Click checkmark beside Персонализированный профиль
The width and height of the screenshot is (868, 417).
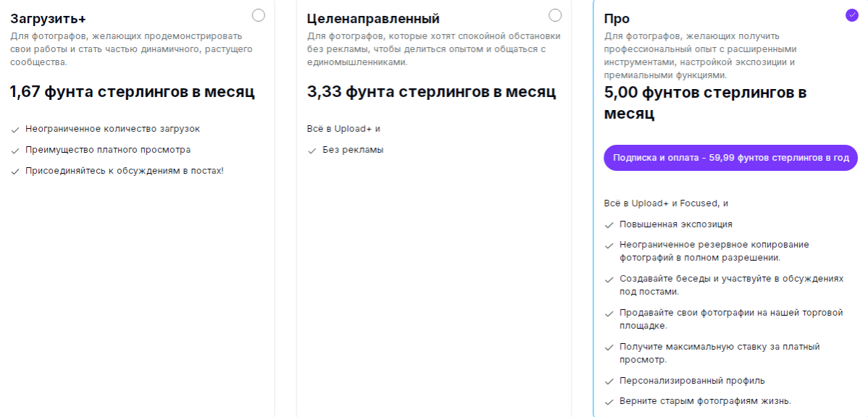[609, 382]
